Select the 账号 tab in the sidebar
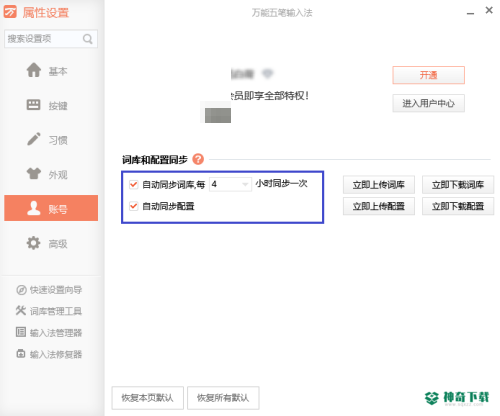 [51, 208]
